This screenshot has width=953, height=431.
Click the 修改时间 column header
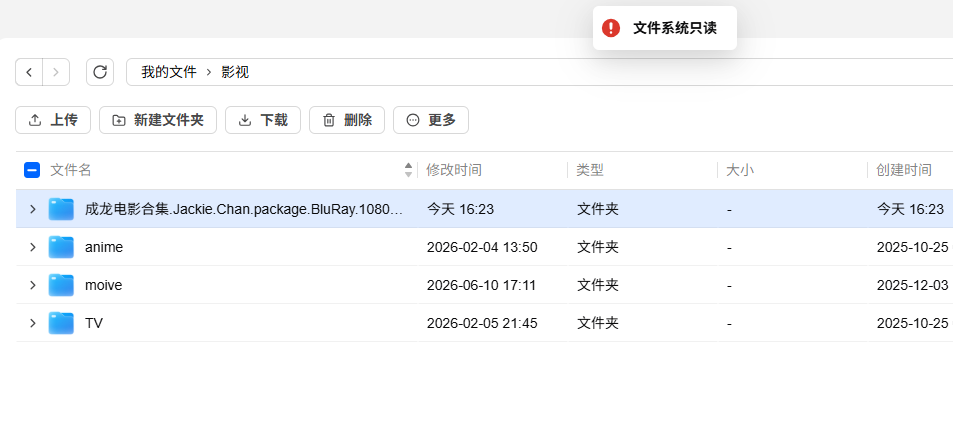click(454, 170)
